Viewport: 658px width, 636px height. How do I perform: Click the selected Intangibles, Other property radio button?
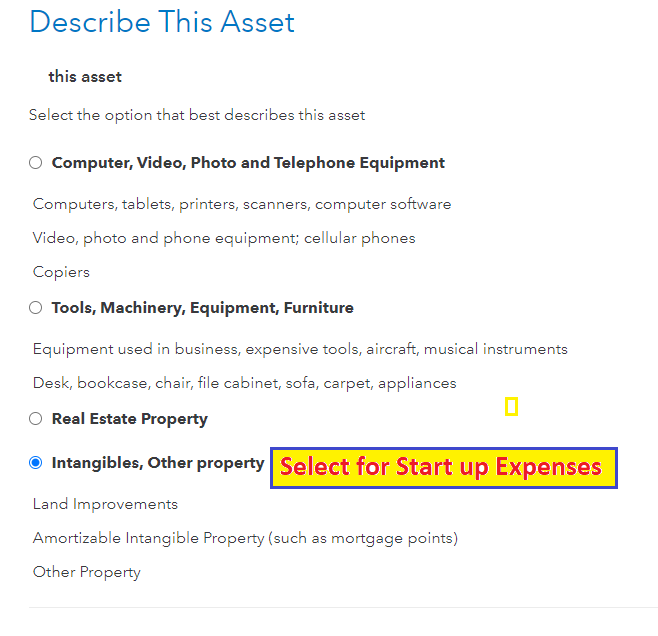(x=36, y=463)
